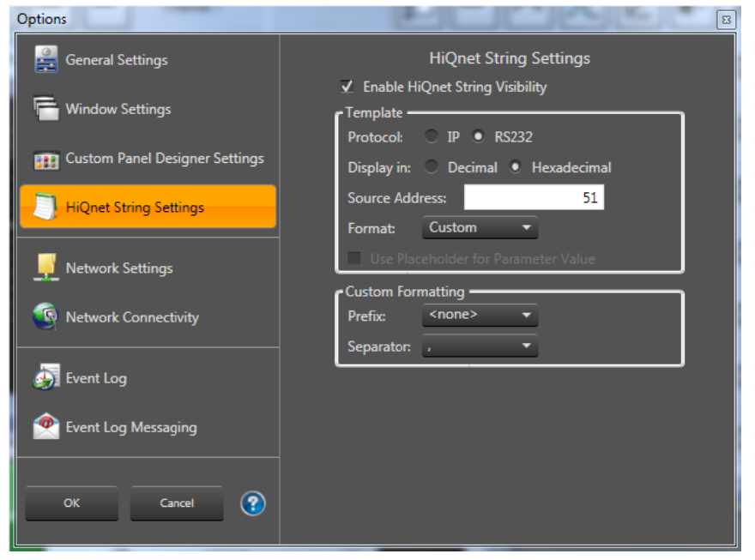Click the Network Settings computer icon

tap(45, 268)
